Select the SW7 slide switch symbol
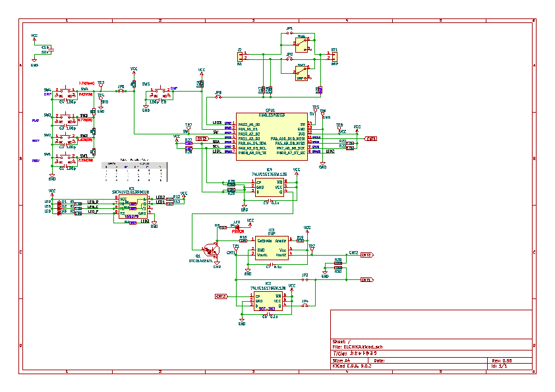This screenshot has width=555, height=392. click(302, 73)
